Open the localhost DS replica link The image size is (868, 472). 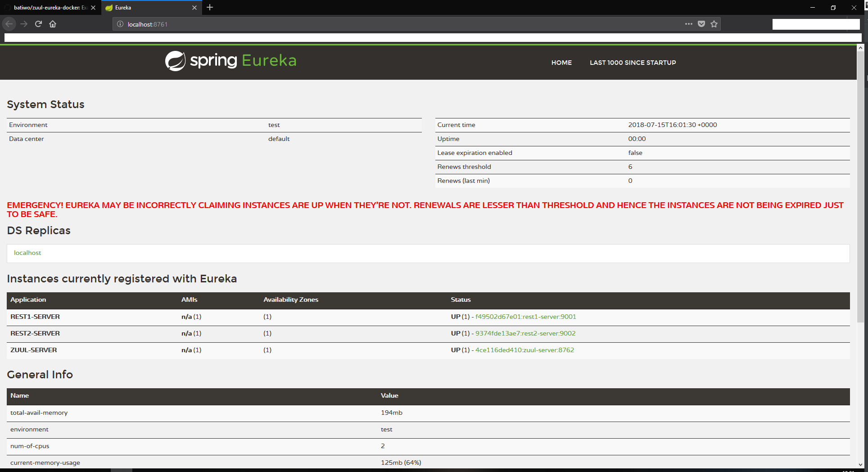pos(27,253)
